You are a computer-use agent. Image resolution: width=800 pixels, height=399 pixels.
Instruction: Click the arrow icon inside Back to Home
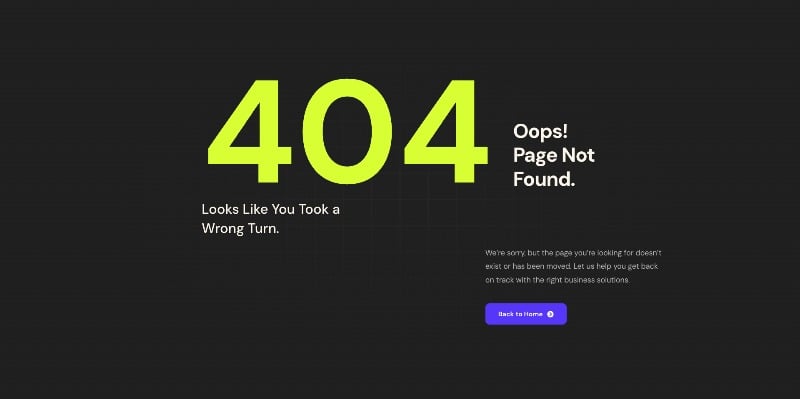pyautogui.click(x=550, y=314)
